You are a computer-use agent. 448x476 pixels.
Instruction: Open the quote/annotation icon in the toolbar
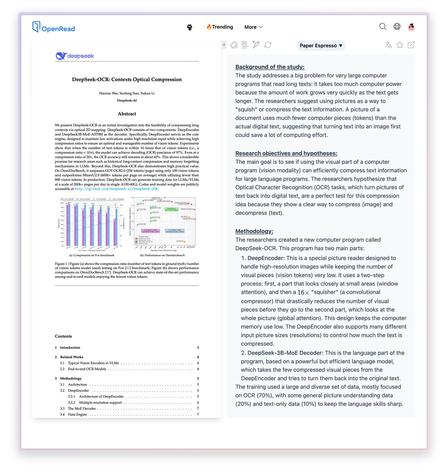click(245, 45)
